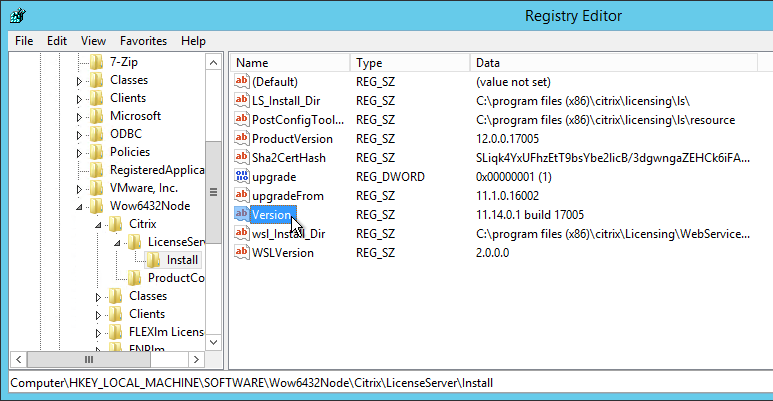773x401 pixels.
Task: Sort values by the Name column header
Action: tap(290, 63)
